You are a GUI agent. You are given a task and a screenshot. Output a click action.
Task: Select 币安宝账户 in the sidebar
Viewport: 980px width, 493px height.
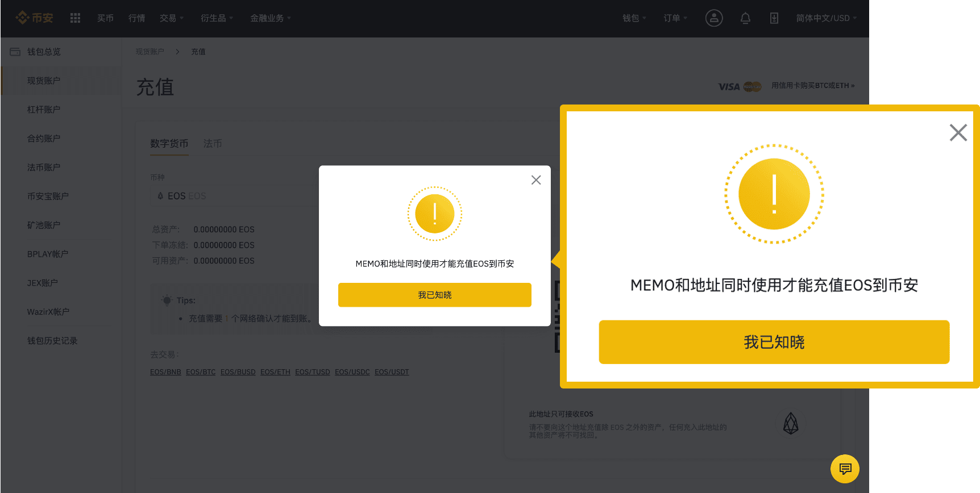point(48,197)
